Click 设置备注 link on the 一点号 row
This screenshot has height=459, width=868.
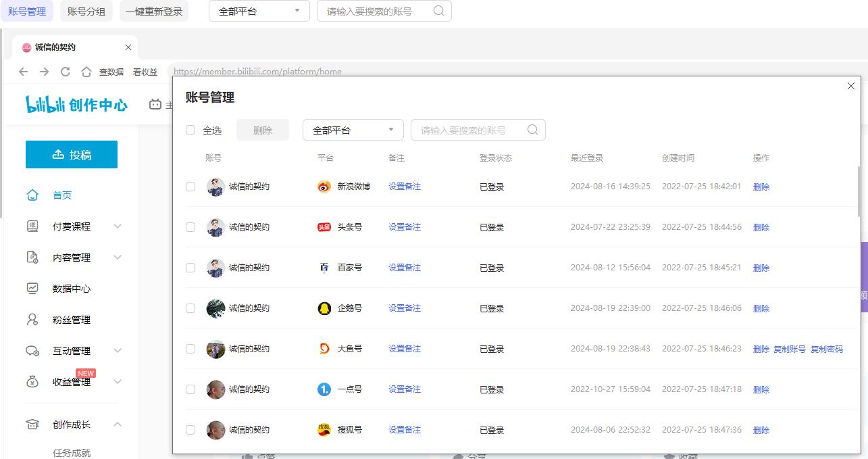point(404,389)
